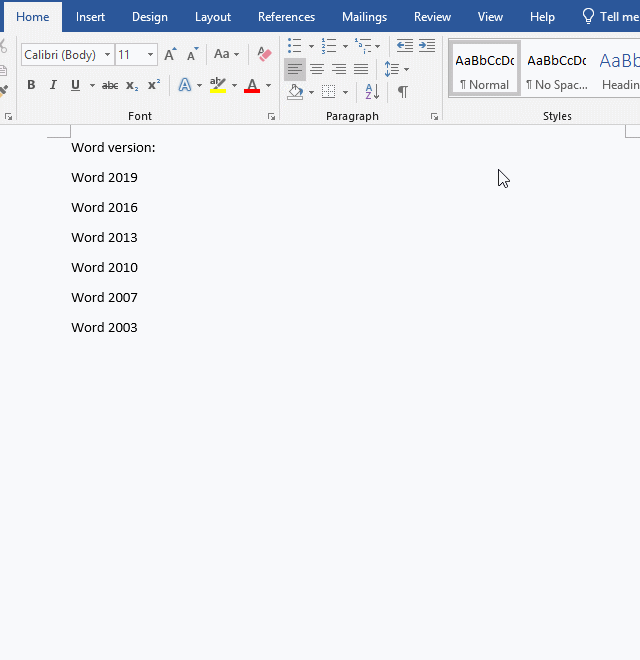Image resolution: width=640 pixels, height=660 pixels.
Task: Click the Justify icon
Action: (361, 69)
